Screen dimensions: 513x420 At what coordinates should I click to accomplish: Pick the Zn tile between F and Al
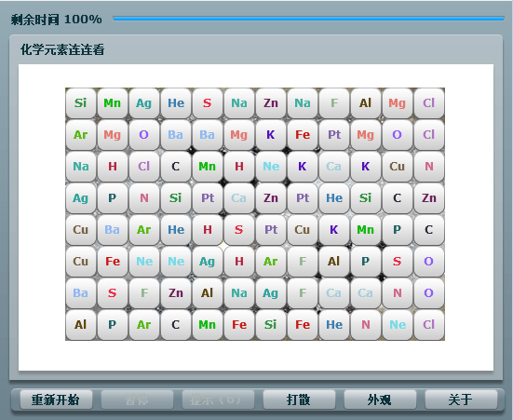point(176,293)
